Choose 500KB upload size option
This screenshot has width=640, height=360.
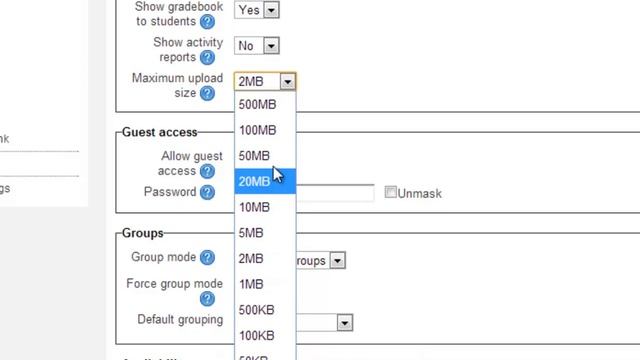tap(265, 310)
